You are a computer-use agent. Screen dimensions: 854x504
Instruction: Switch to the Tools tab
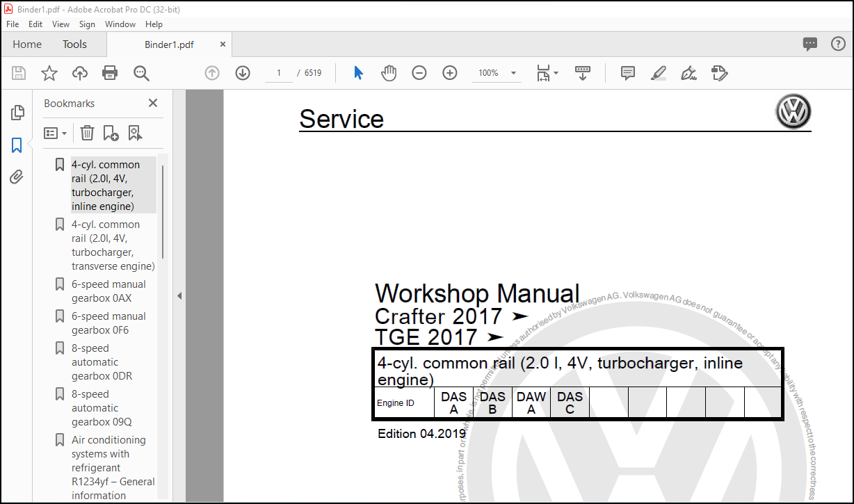tap(74, 44)
